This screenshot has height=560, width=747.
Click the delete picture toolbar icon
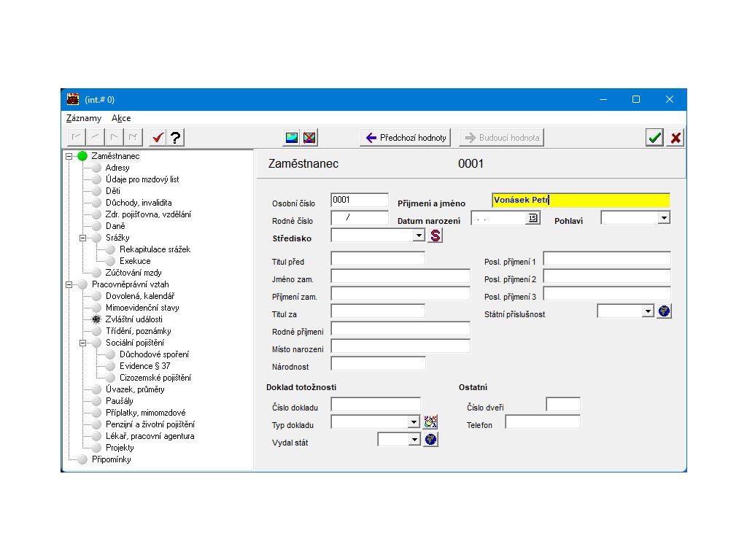point(310,137)
